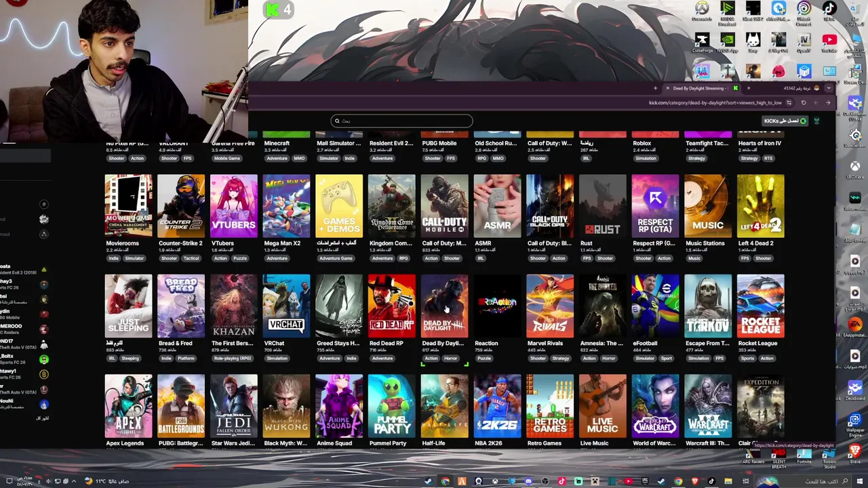Open the Just Sleeping category

(x=128, y=306)
